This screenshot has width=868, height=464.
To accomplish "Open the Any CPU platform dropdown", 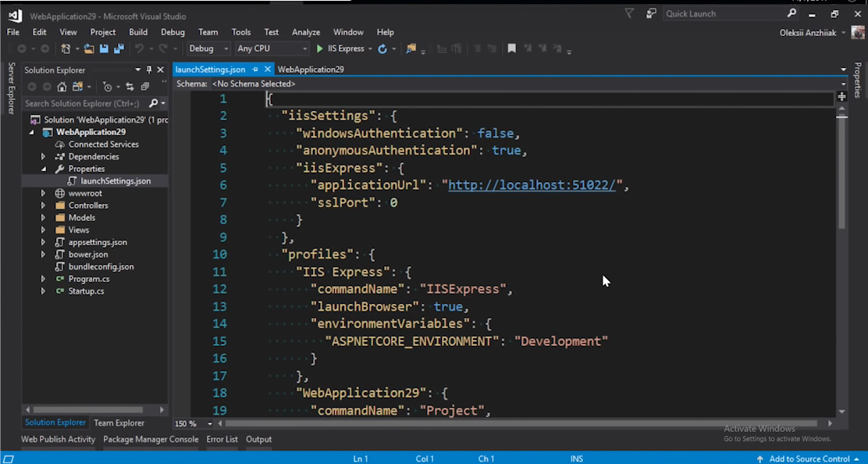I will click(272, 48).
